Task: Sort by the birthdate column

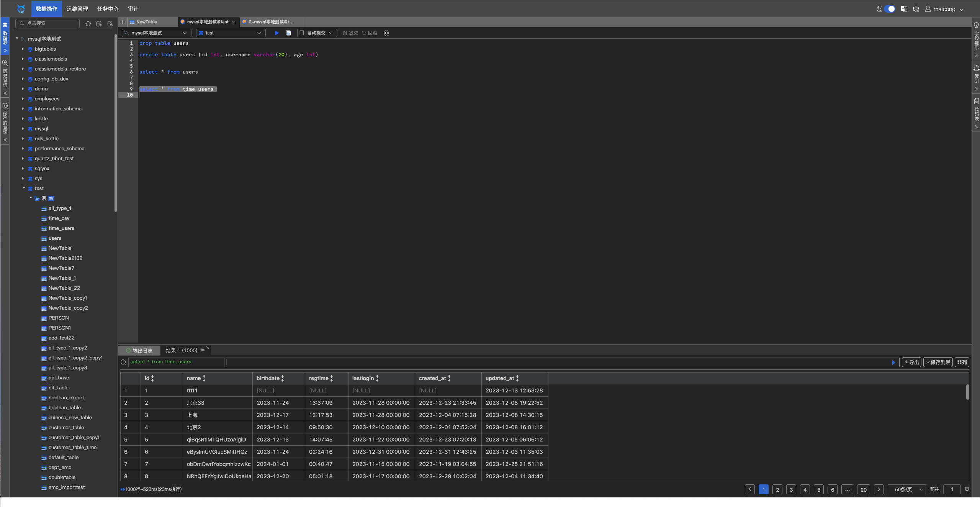Action: 283,378
